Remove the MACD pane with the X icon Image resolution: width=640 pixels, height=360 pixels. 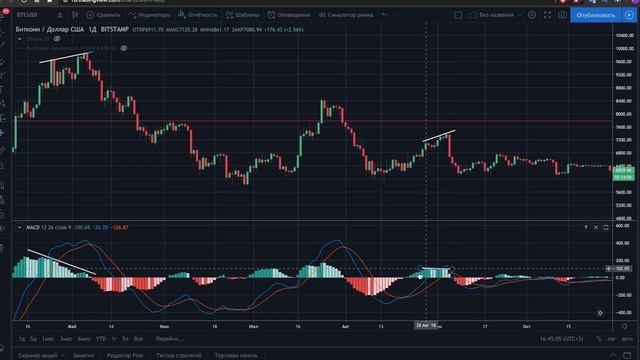pyautogui.click(x=596, y=227)
